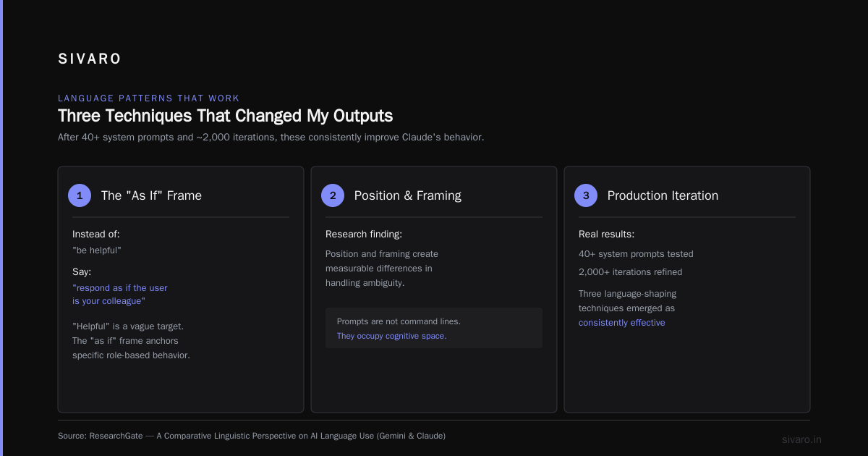Click 'Language Patterns That Work' label

coord(148,98)
